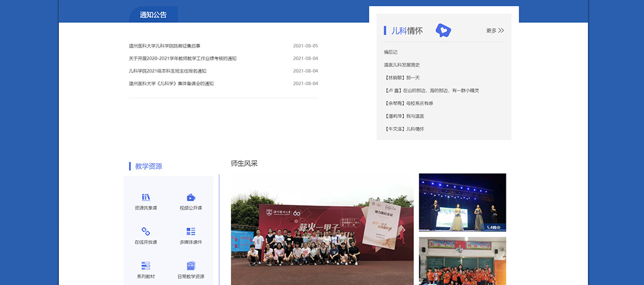Open 资源共享课 books icon

(146, 197)
